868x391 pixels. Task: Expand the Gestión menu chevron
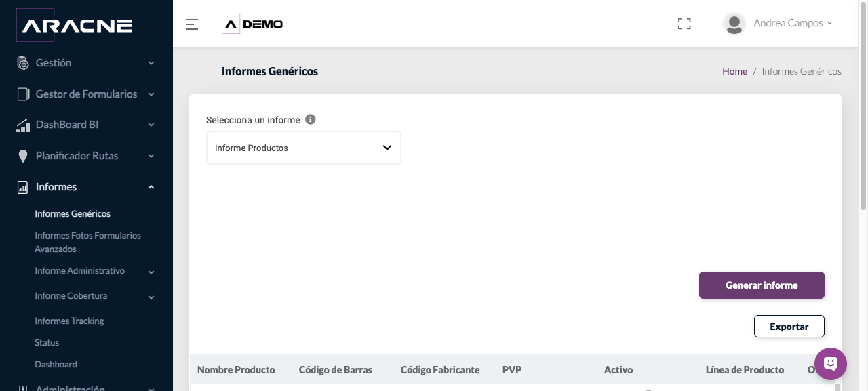151,63
